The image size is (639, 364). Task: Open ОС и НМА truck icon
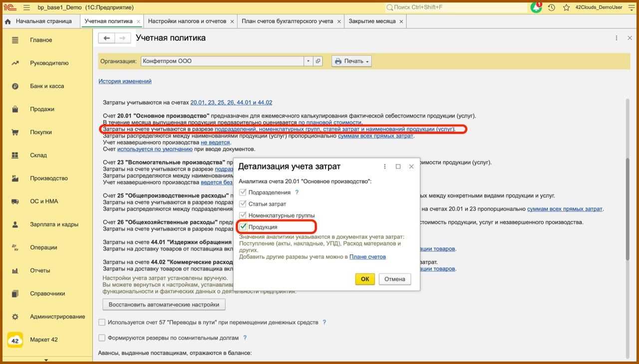(x=15, y=201)
